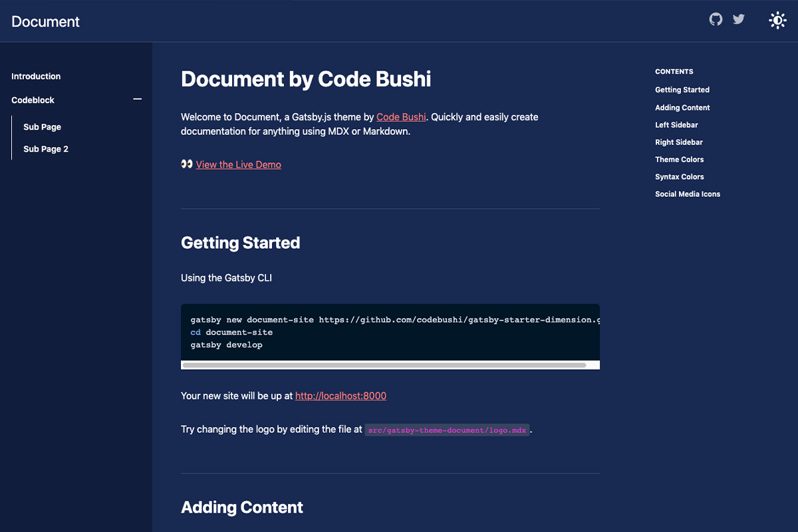798x532 pixels.
Task: Go to Left Sidebar contents entry
Action: (x=676, y=125)
